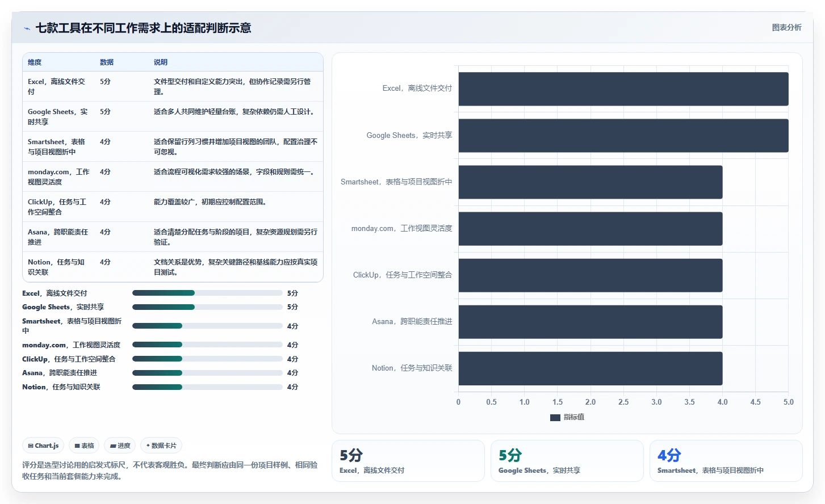Click the Google Sheets progress bar

(x=207, y=307)
